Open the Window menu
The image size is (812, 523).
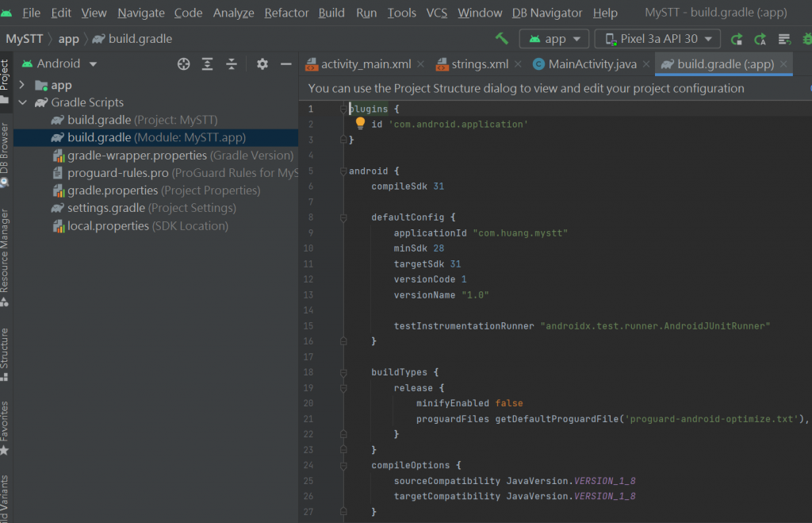click(x=480, y=13)
